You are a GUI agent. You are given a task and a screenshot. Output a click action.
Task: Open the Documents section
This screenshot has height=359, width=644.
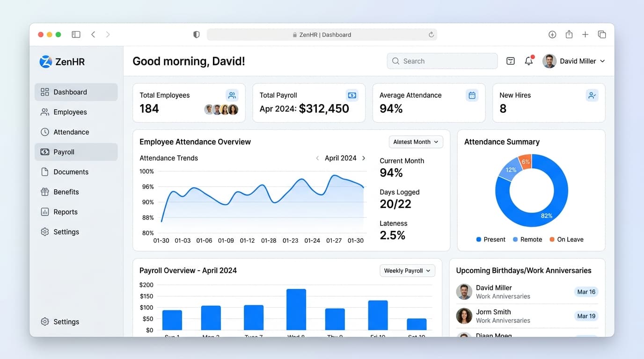coord(76,172)
